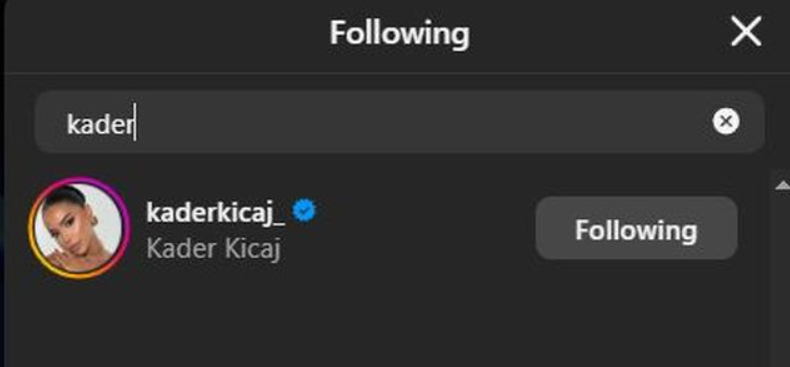Select the Kader Kicaj result row
Viewport: 790px width, 367px height.
[x=385, y=227]
